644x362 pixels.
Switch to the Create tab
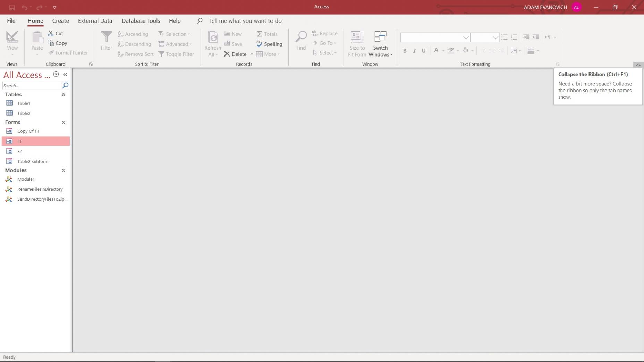(60, 21)
